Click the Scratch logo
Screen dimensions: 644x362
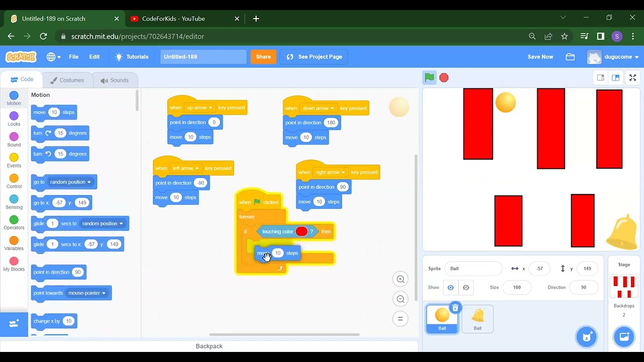click(x=21, y=57)
